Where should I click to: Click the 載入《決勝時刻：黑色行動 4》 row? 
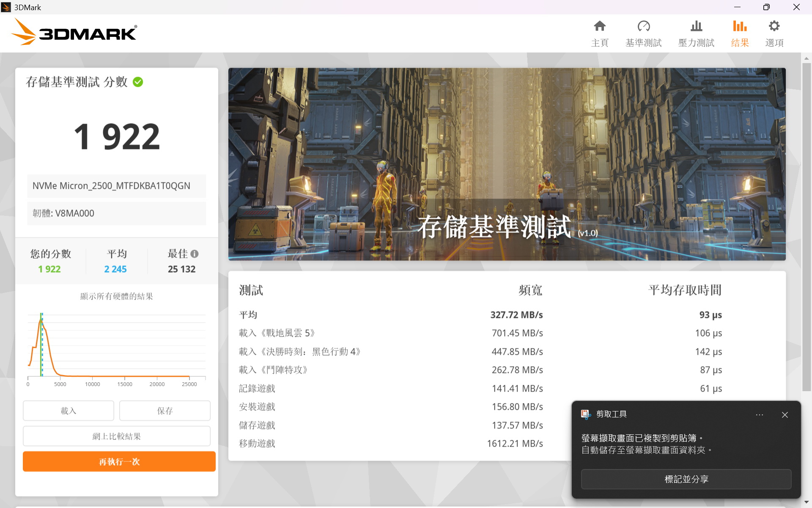tap(480, 352)
